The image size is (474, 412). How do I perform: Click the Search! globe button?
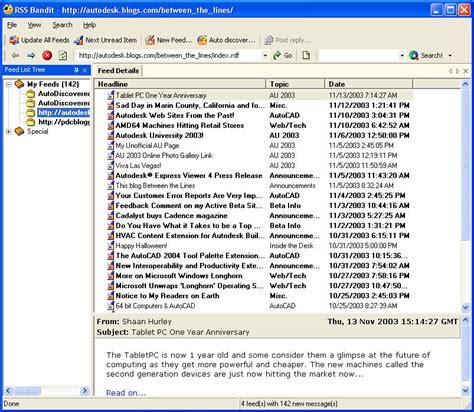pos(426,55)
